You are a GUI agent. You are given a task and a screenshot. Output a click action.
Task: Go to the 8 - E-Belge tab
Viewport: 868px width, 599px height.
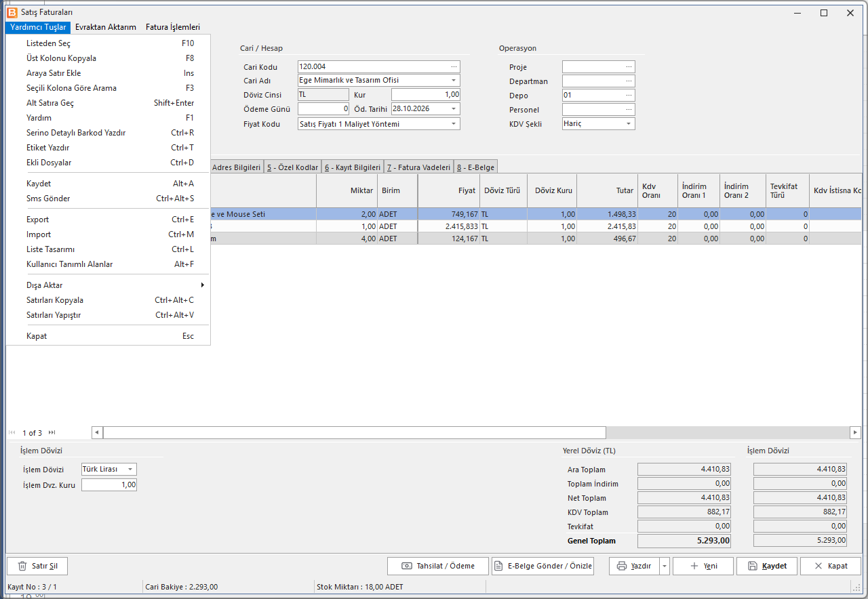pyautogui.click(x=475, y=167)
